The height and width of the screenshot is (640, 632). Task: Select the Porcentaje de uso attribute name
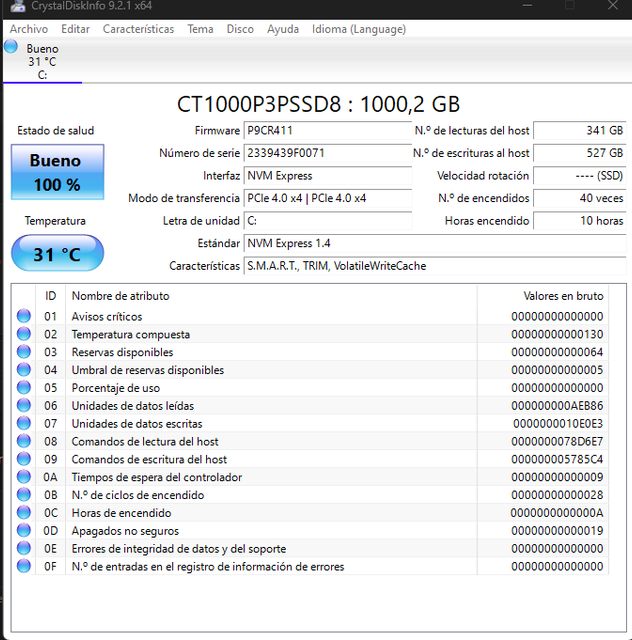(x=116, y=388)
